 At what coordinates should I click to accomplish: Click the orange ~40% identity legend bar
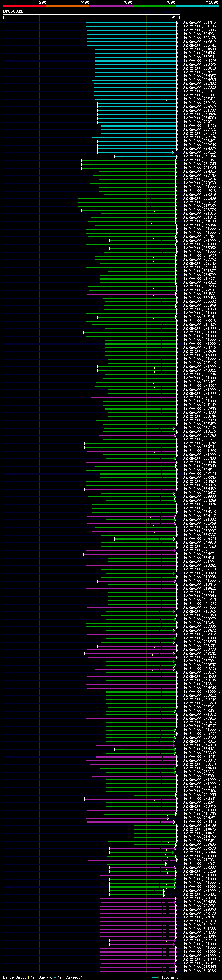click(68, 6)
